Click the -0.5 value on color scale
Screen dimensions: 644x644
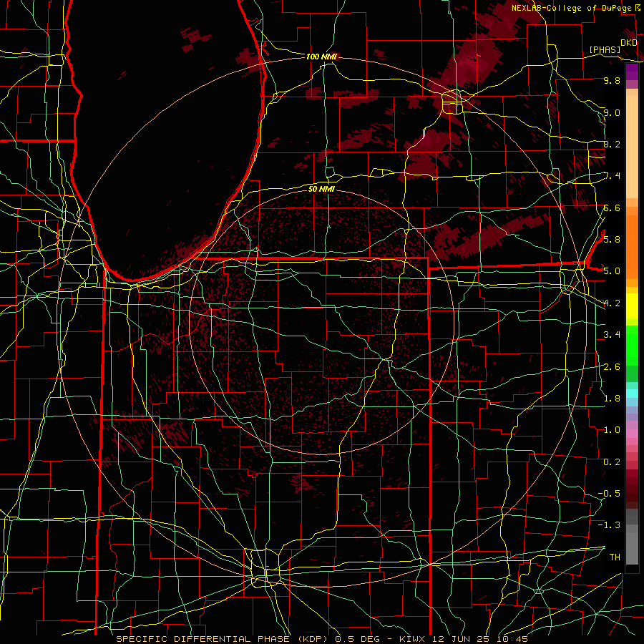pyautogui.click(x=609, y=493)
